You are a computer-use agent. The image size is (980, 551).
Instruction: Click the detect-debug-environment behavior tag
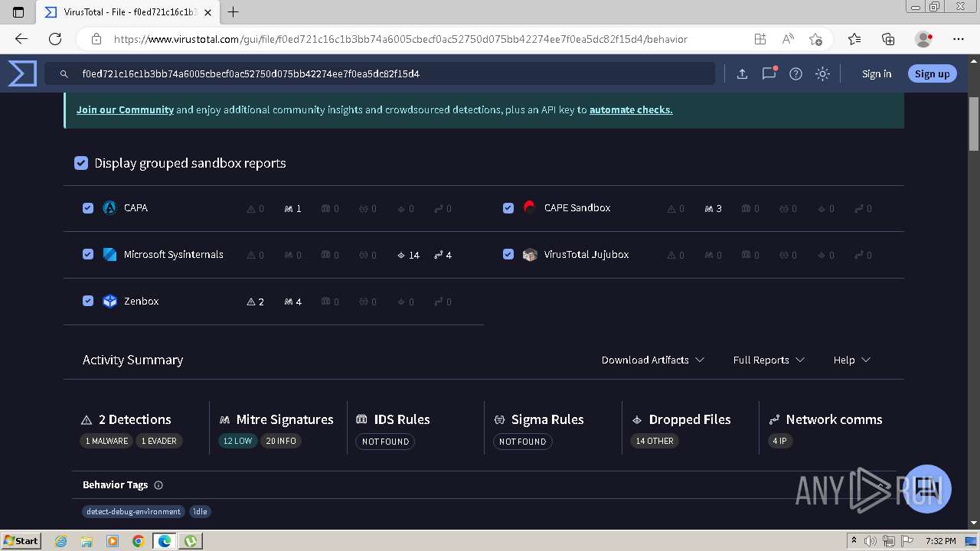(x=133, y=511)
